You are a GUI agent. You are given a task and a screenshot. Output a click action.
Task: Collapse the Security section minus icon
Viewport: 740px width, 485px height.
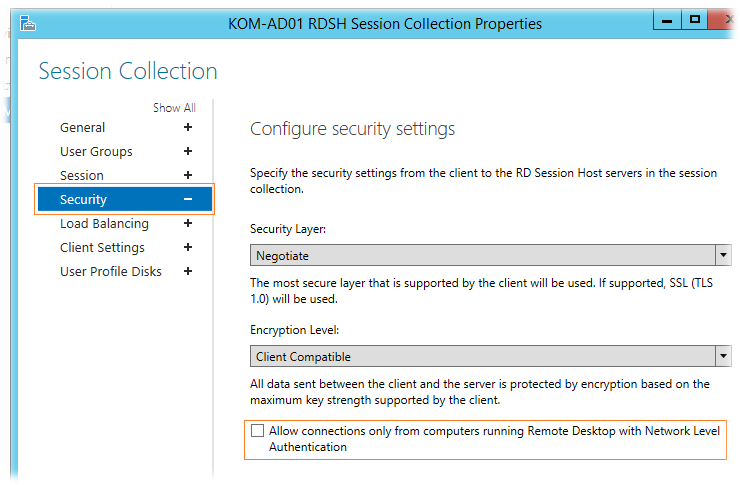pos(188,199)
